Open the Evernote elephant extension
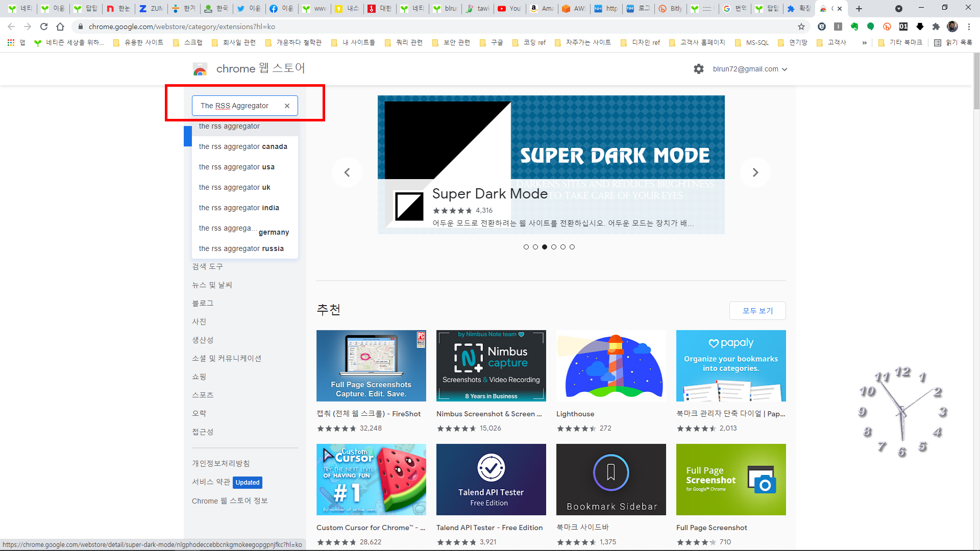Image resolution: width=980 pixels, height=551 pixels. coord(854,27)
